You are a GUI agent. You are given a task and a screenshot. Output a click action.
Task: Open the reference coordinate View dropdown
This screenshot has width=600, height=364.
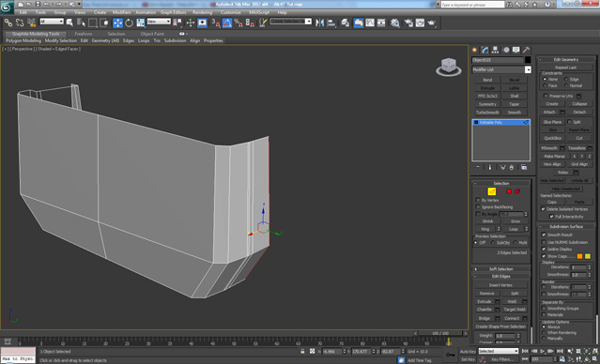point(159,22)
